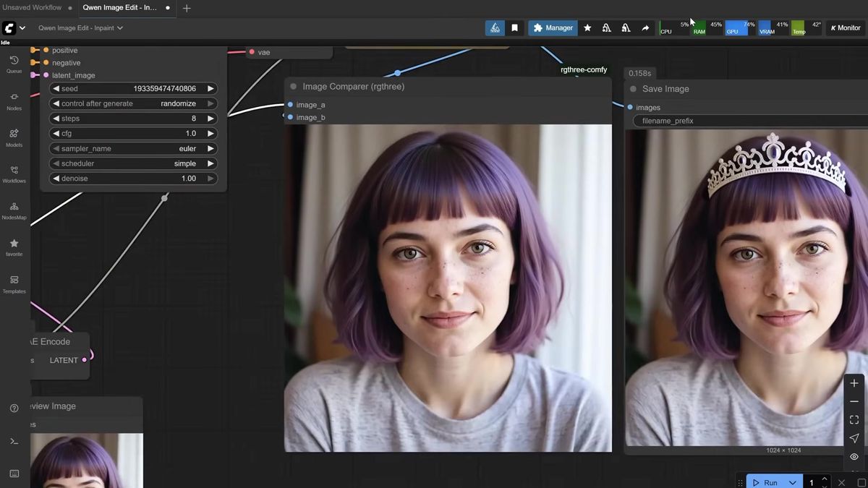
Task: Zoom out with the minus canvas control
Action: 854,401
